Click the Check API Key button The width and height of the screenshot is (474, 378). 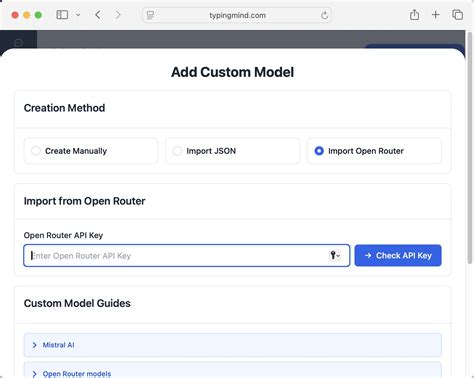[398, 256]
